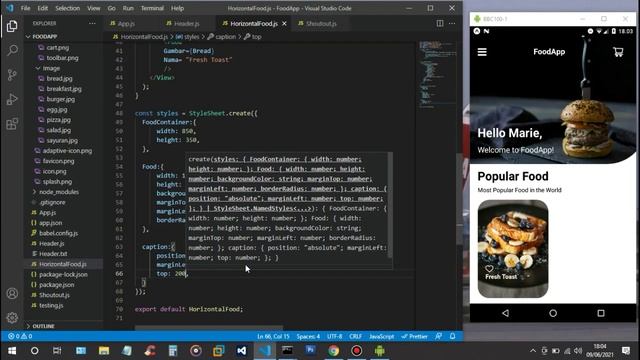Open the Terminal menu
640x360 pixels.
click(152, 8)
